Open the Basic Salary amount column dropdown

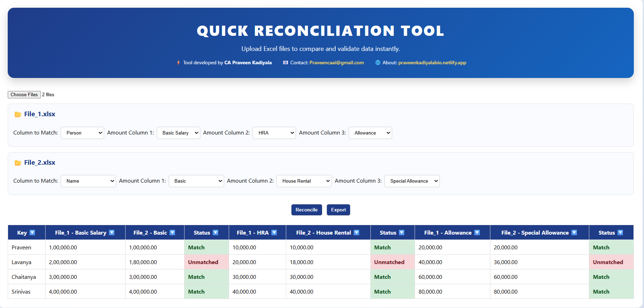pos(178,133)
